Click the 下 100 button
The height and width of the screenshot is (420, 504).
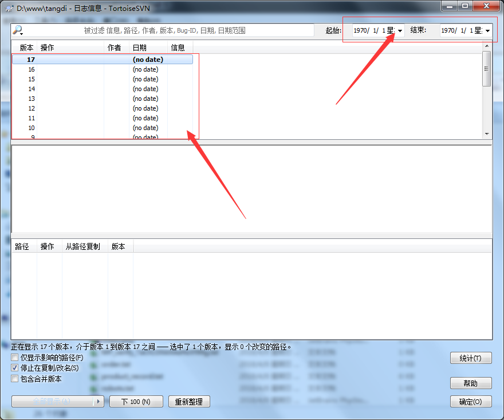136,401
